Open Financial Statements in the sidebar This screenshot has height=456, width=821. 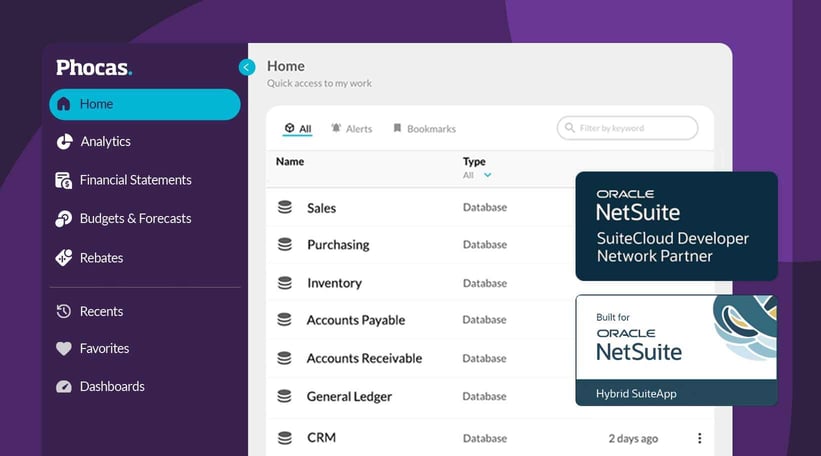(x=136, y=180)
